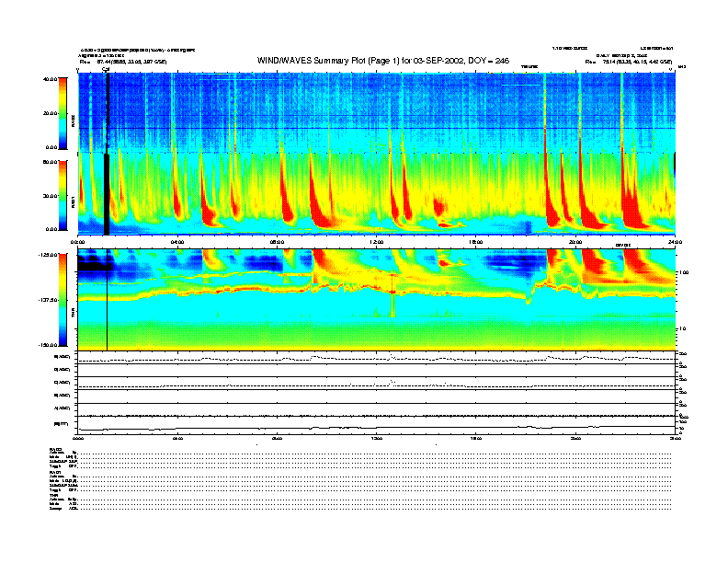Click the 24:00 label on bottom time axis
The image size is (728, 563).
675,438
